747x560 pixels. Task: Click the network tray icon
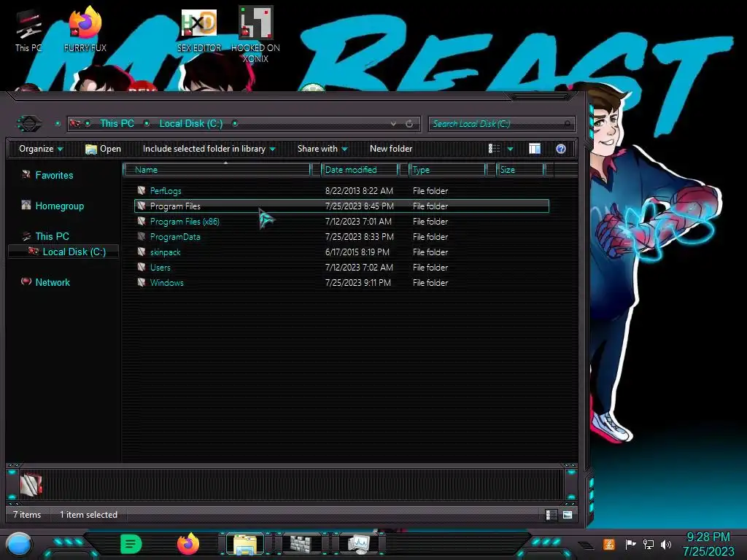click(649, 544)
